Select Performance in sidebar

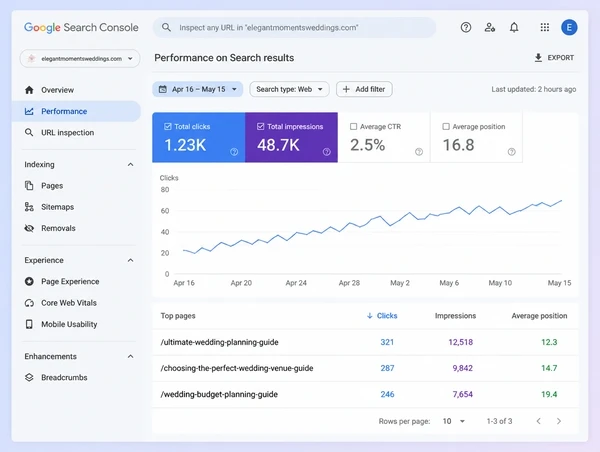pos(77,111)
